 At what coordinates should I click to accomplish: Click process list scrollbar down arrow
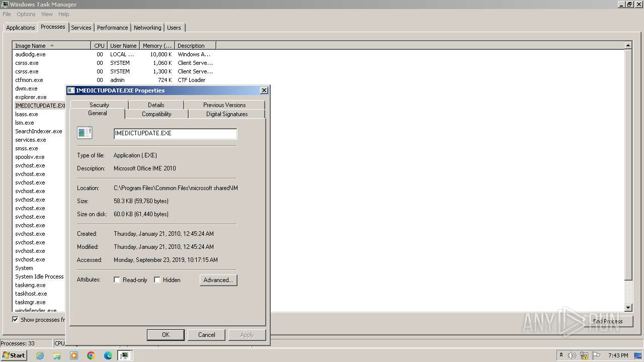(628, 308)
